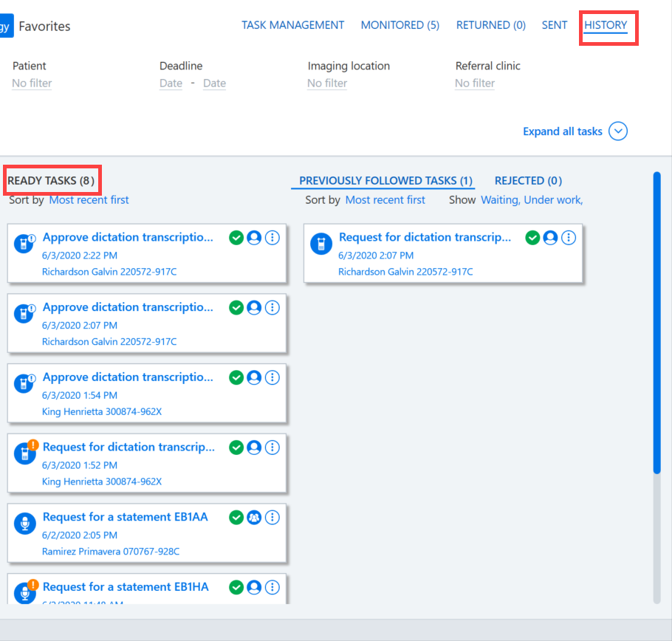This screenshot has height=641, width=672.
Task: Open the RETURNED (0) tab
Action: [491, 25]
